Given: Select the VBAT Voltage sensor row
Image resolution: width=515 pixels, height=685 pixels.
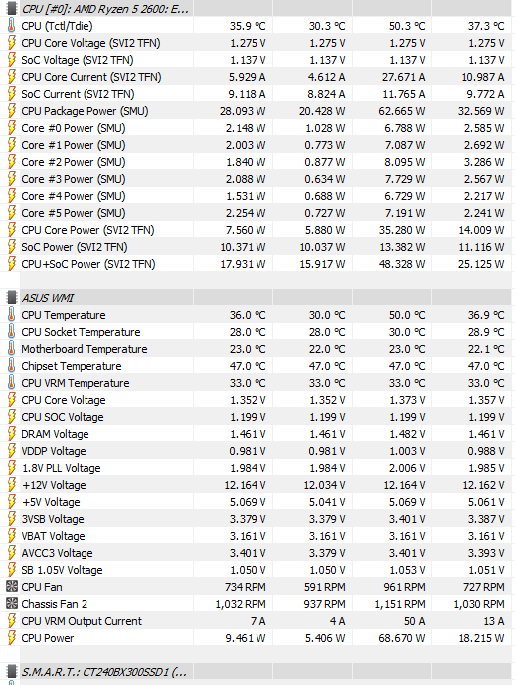Looking at the screenshot, I should pos(258,536).
